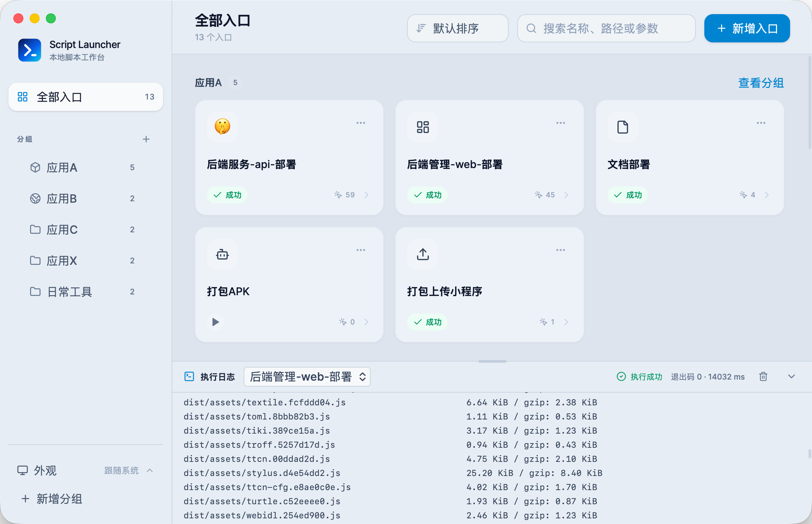The width and height of the screenshot is (812, 524).
Task: Select 全部入口 in the sidebar
Action: click(86, 97)
